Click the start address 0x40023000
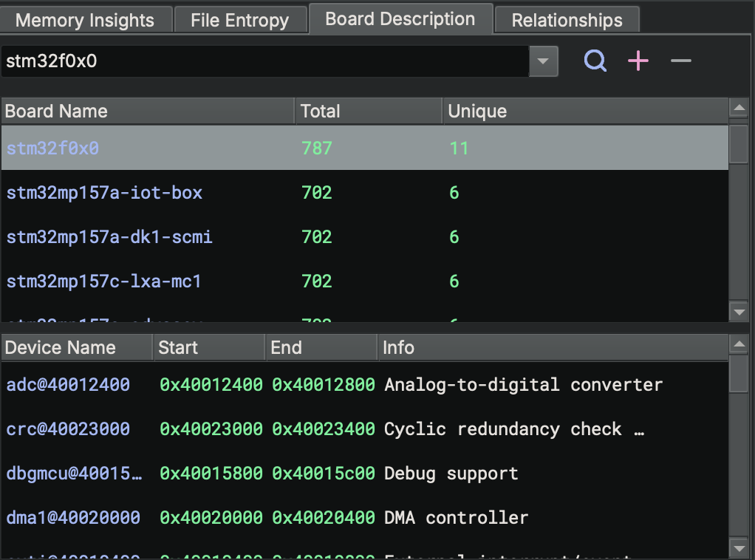The width and height of the screenshot is (755, 560). point(211,429)
